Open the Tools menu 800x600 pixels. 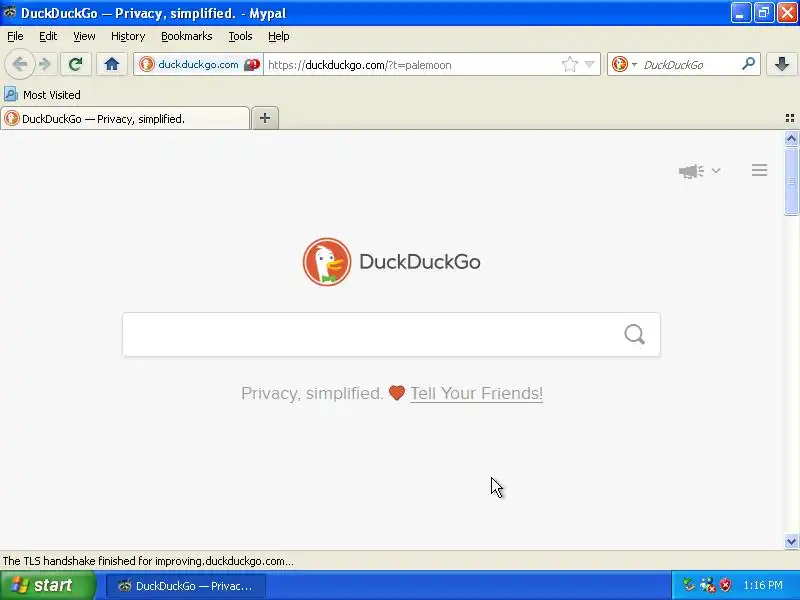[x=240, y=36]
